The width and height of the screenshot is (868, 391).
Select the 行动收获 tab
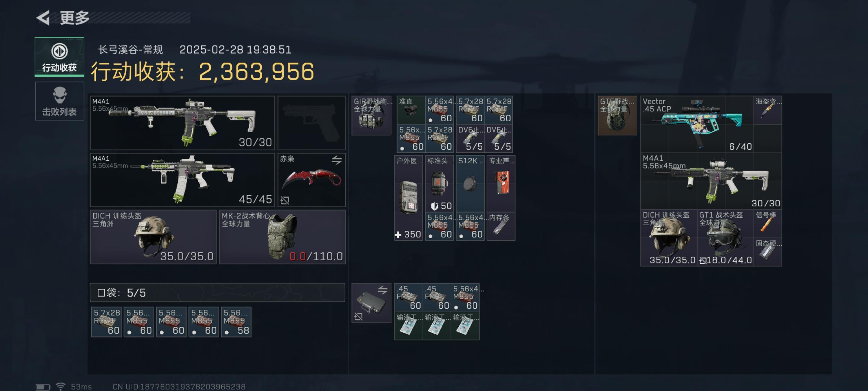[59, 57]
